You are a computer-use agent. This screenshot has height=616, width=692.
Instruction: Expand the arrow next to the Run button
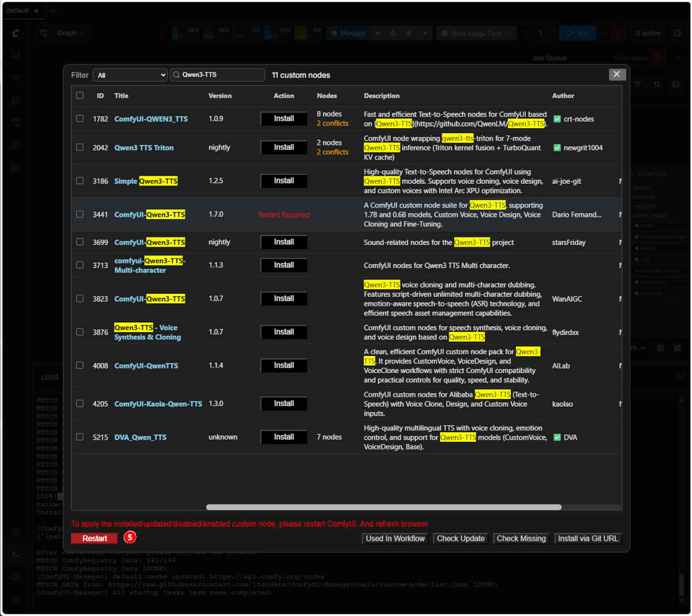coord(603,33)
